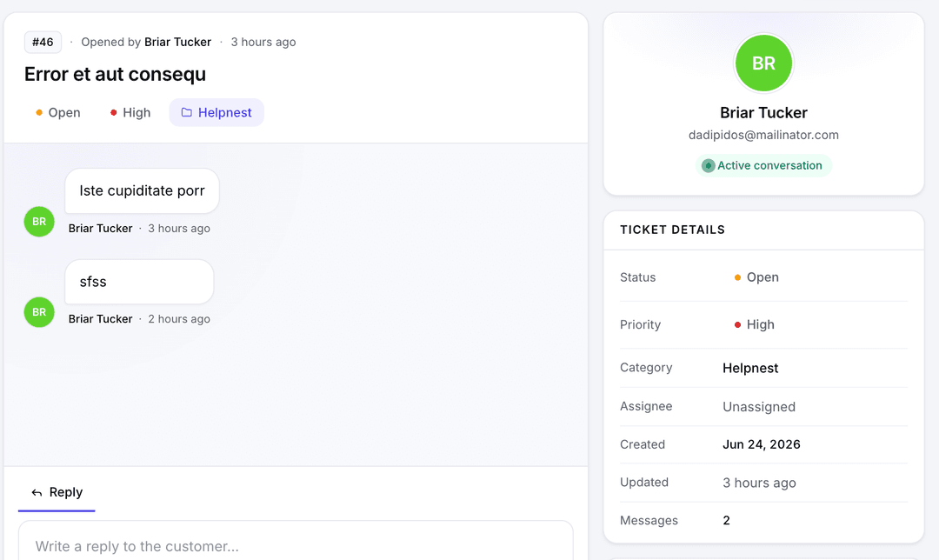Click the Category value 'Helpnest' in details
939x560 pixels.
coord(750,368)
